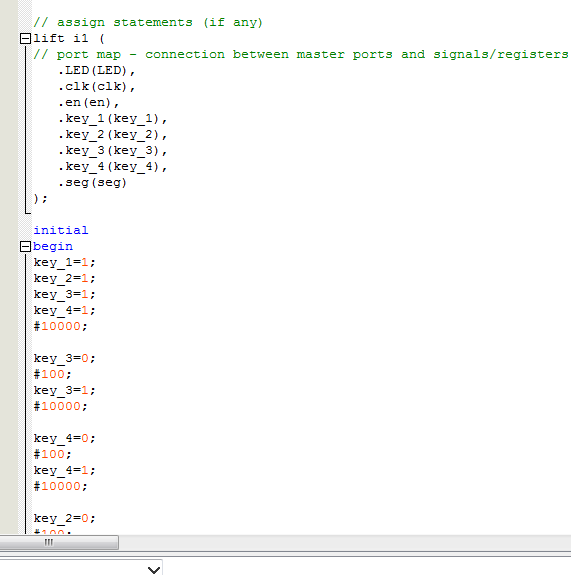Click the 'key_2=0;' line
Image resolution: width=571 pixels, height=575 pixels.
tap(65, 519)
